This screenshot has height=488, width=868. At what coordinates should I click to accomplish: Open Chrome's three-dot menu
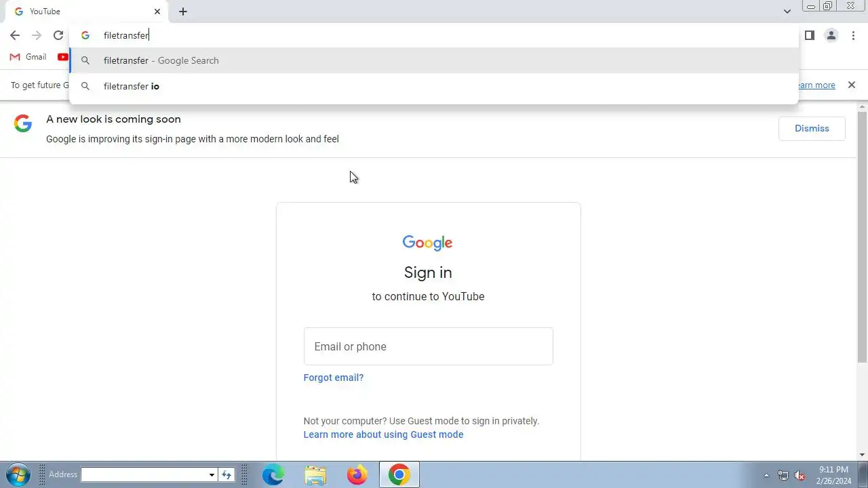point(853,35)
